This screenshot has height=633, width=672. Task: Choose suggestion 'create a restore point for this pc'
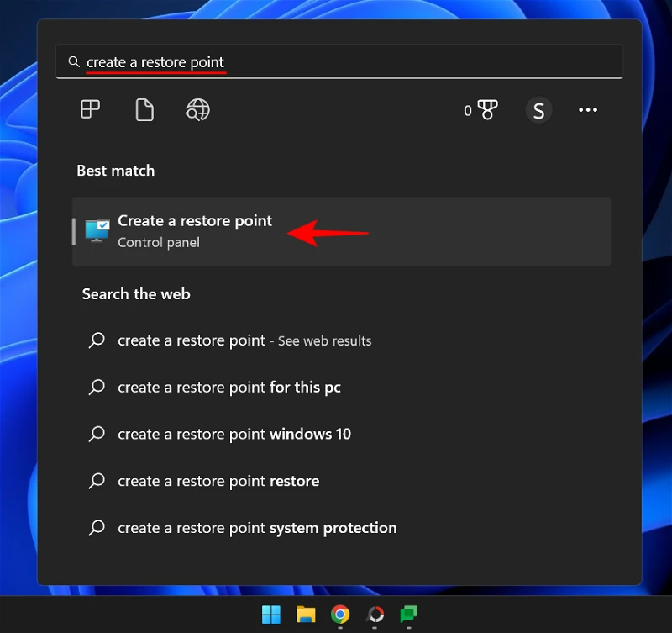click(x=228, y=388)
